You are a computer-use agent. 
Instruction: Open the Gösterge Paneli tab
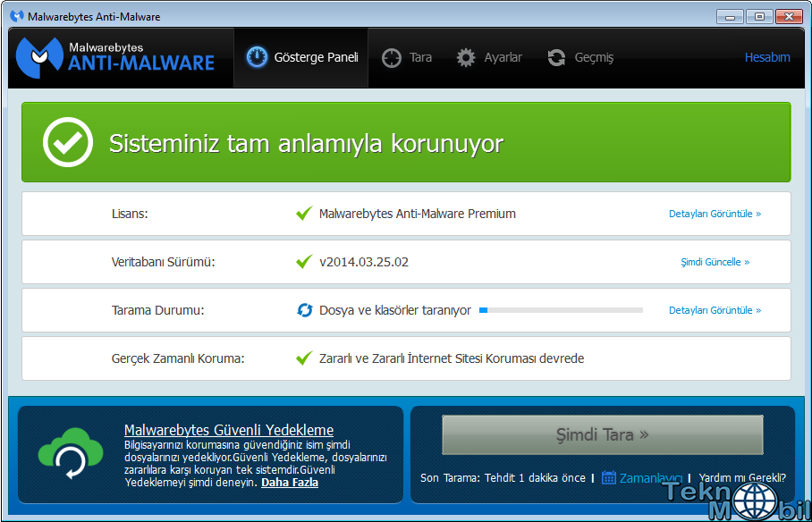[301, 57]
